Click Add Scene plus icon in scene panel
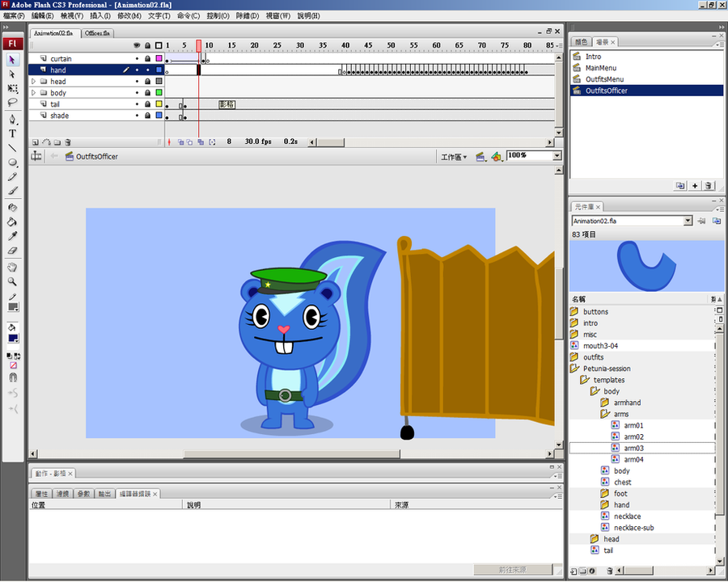The image size is (728, 582). pos(695,186)
